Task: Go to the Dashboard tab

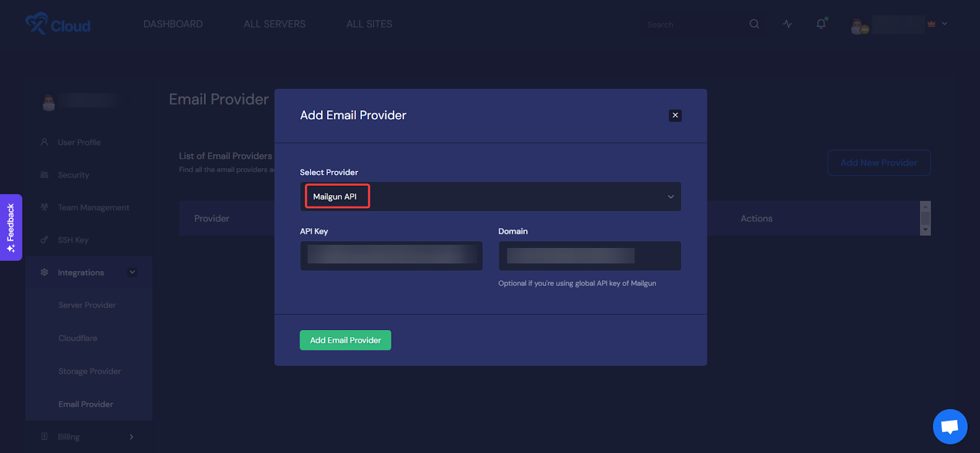Action: tap(173, 24)
